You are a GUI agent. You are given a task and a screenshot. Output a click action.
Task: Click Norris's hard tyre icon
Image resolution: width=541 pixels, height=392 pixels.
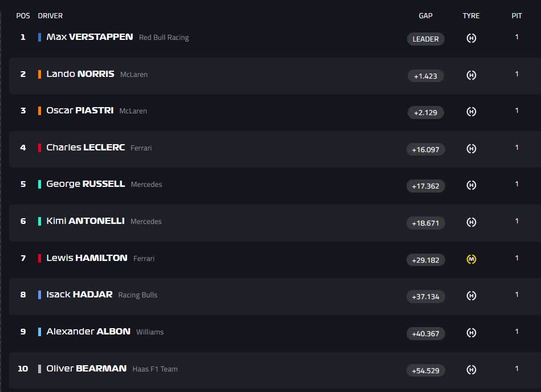(x=471, y=75)
